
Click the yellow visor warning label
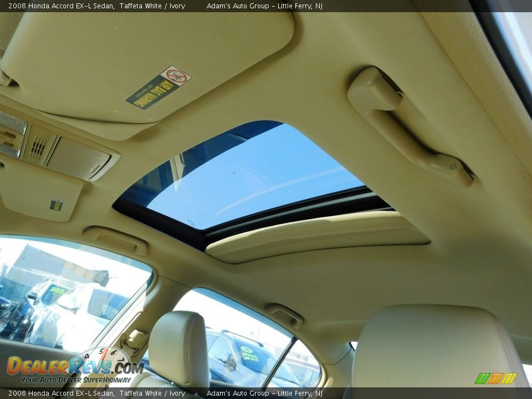(55, 205)
